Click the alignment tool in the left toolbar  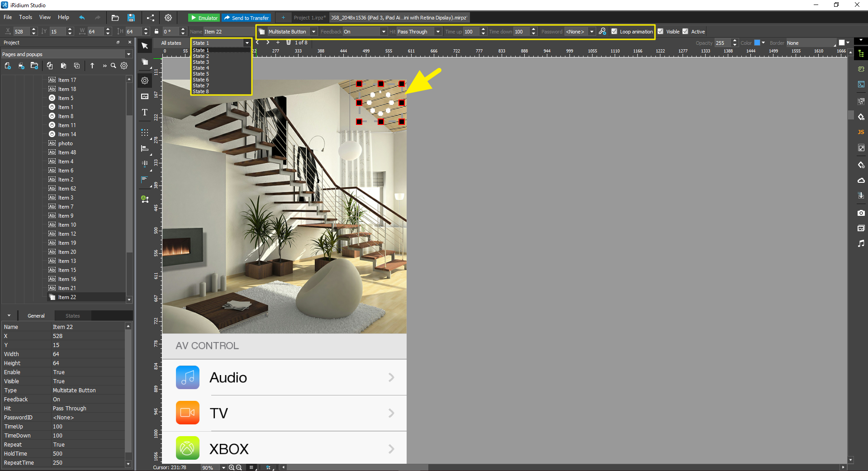144,148
